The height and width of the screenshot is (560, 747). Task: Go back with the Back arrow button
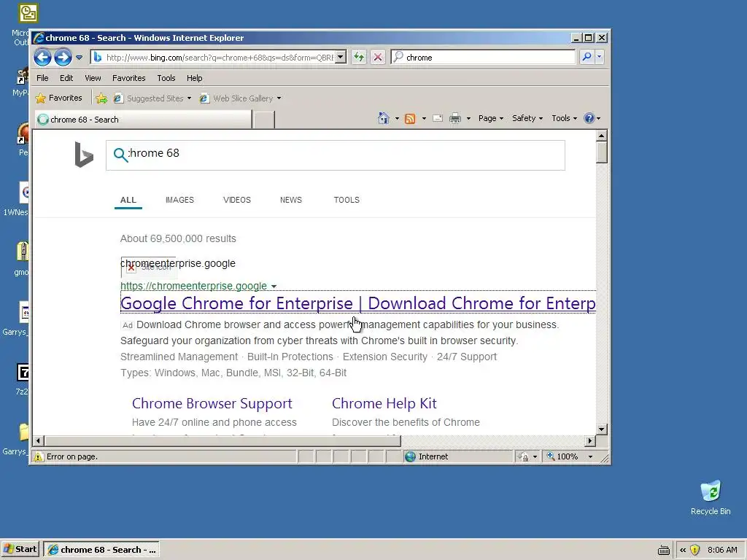[x=43, y=58]
